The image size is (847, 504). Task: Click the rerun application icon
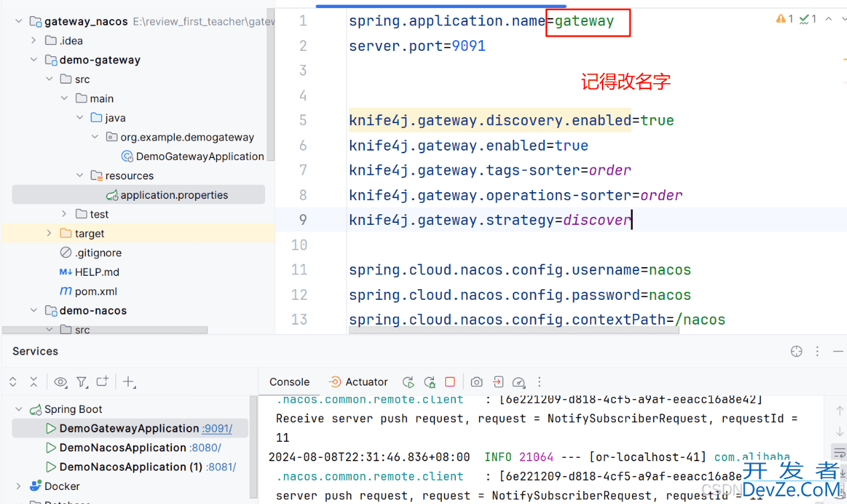408,382
